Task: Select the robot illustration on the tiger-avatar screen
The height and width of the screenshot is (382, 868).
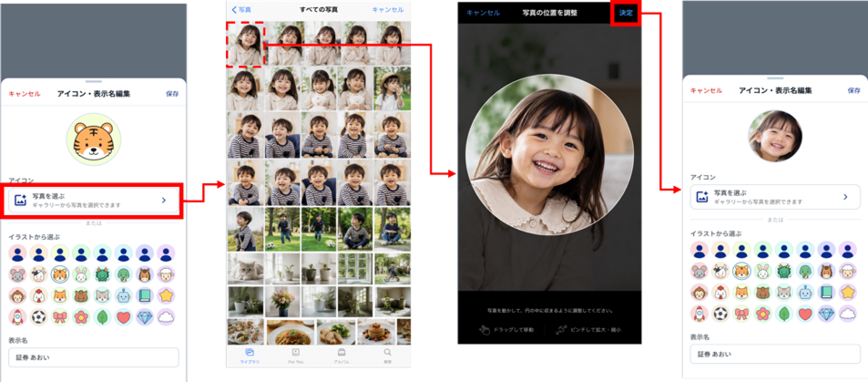Action: [x=124, y=296]
